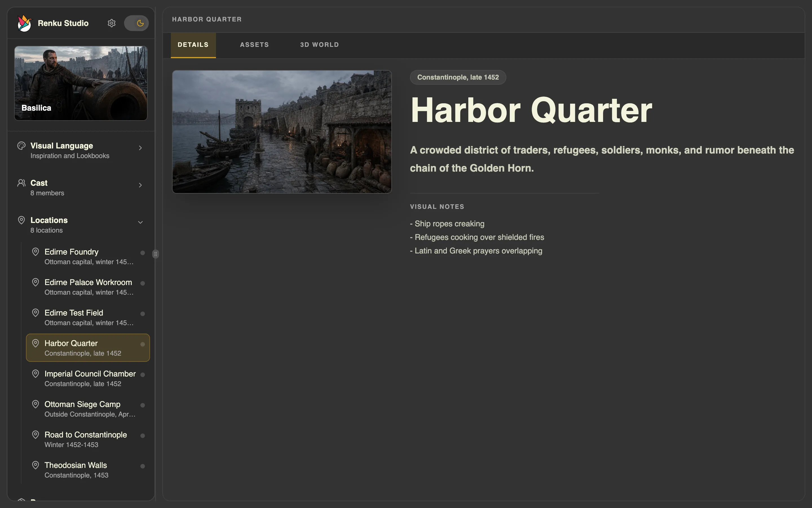Screen dimensions: 812x508
Task: Click the Theodosian Walls pin icon
Action: (35, 465)
